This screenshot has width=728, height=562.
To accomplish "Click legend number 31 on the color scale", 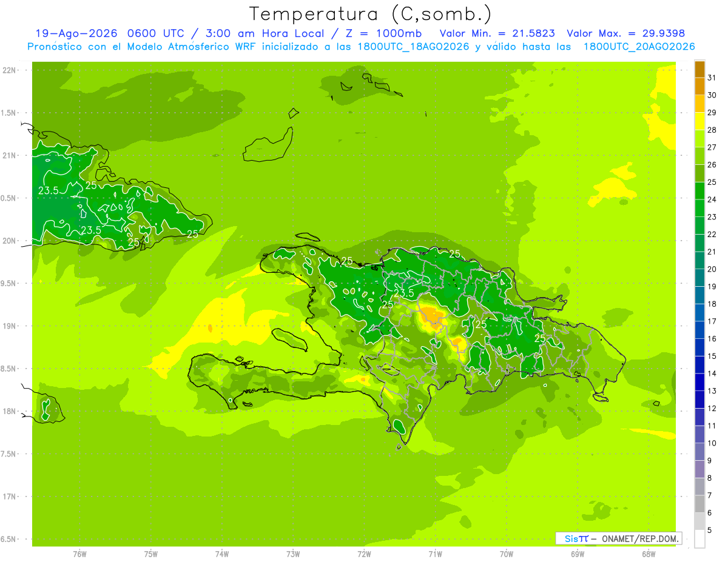I will [712, 78].
